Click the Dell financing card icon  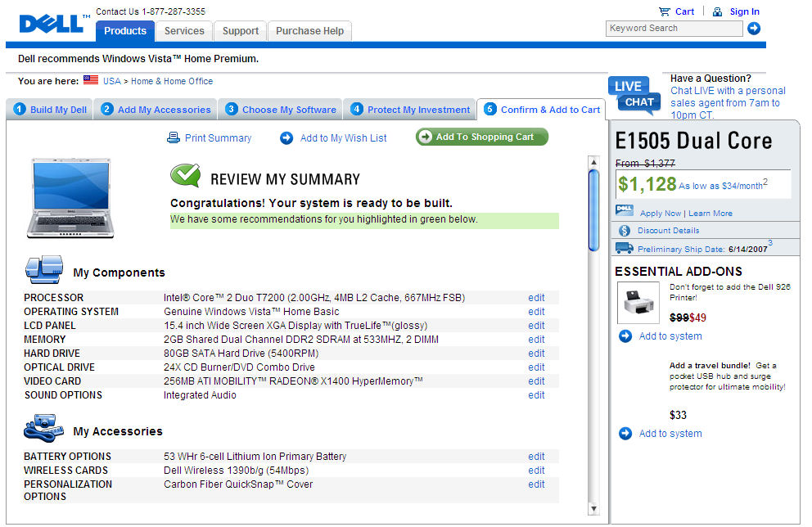(625, 210)
